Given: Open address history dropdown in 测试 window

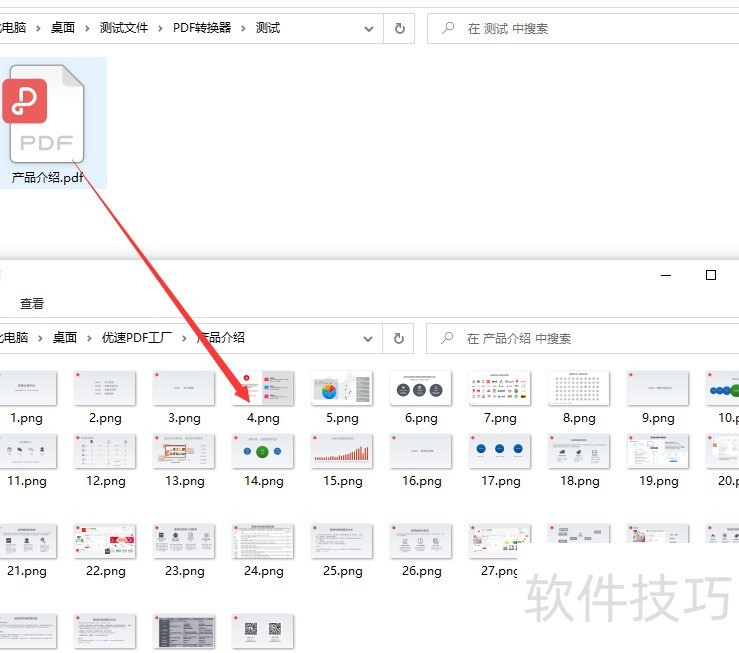Looking at the screenshot, I should [x=369, y=29].
